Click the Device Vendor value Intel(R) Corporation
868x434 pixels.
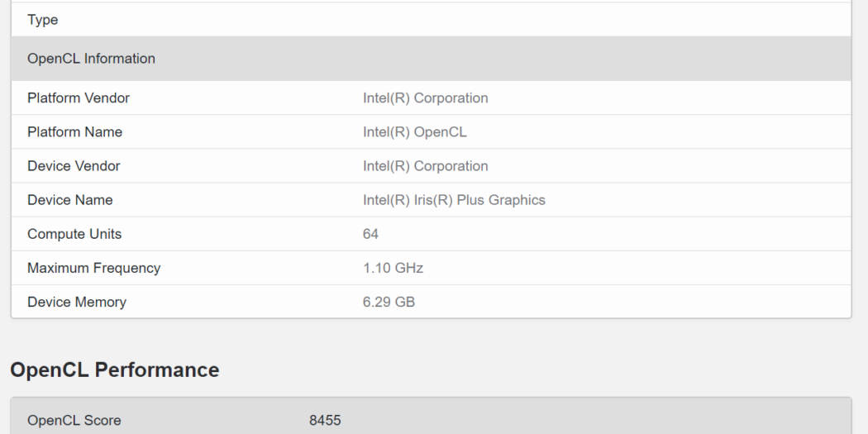(425, 166)
